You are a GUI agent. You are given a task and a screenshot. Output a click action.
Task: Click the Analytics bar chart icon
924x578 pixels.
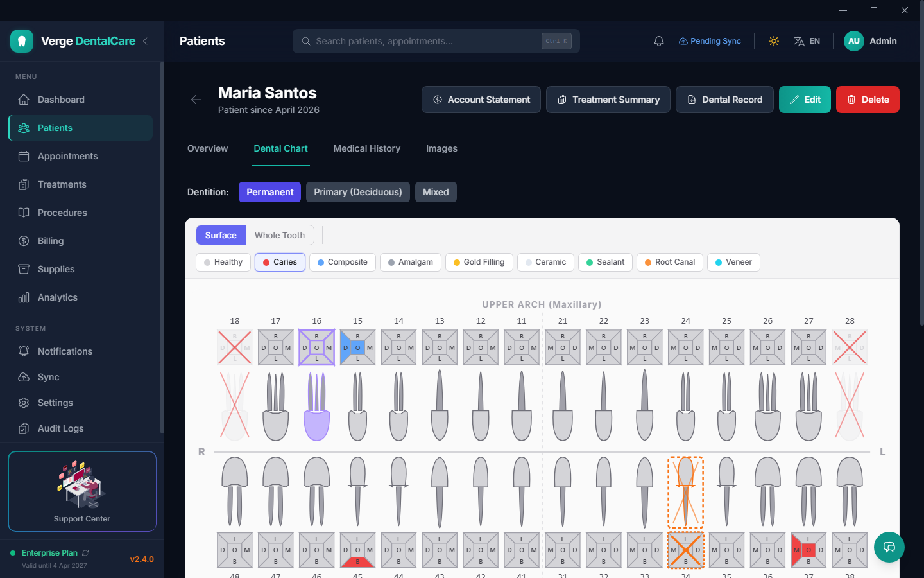pyautogui.click(x=24, y=297)
